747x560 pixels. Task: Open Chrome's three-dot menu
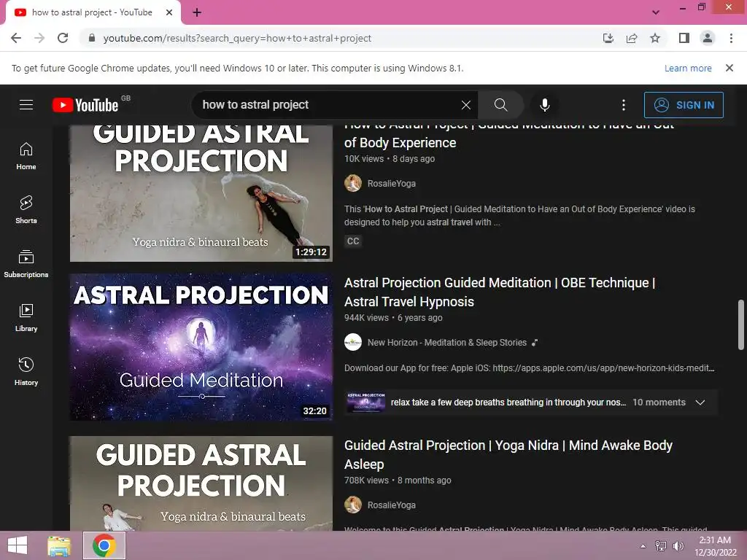pyautogui.click(x=731, y=38)
